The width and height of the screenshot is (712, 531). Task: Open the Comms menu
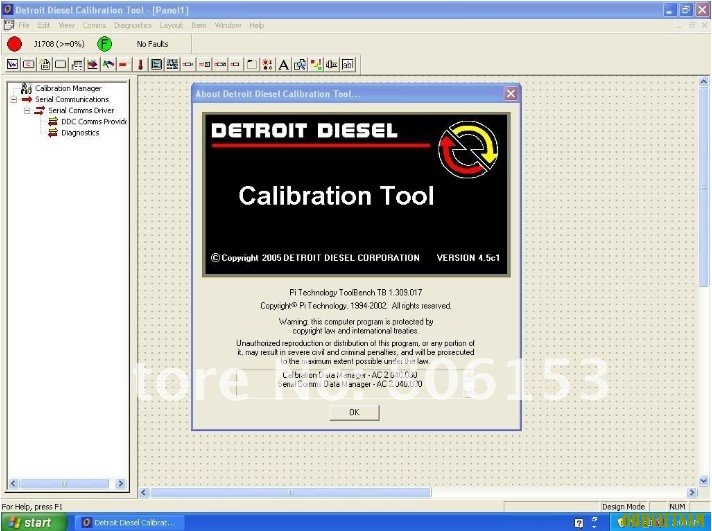click(94, 25)
